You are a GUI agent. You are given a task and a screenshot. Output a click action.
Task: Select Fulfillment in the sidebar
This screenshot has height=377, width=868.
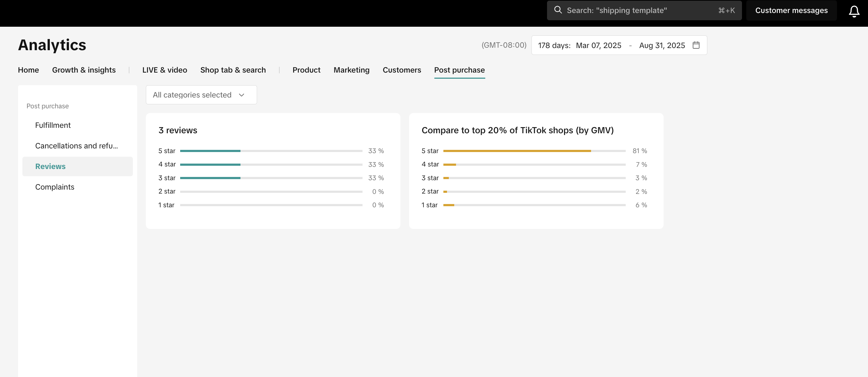coord(53,125)
